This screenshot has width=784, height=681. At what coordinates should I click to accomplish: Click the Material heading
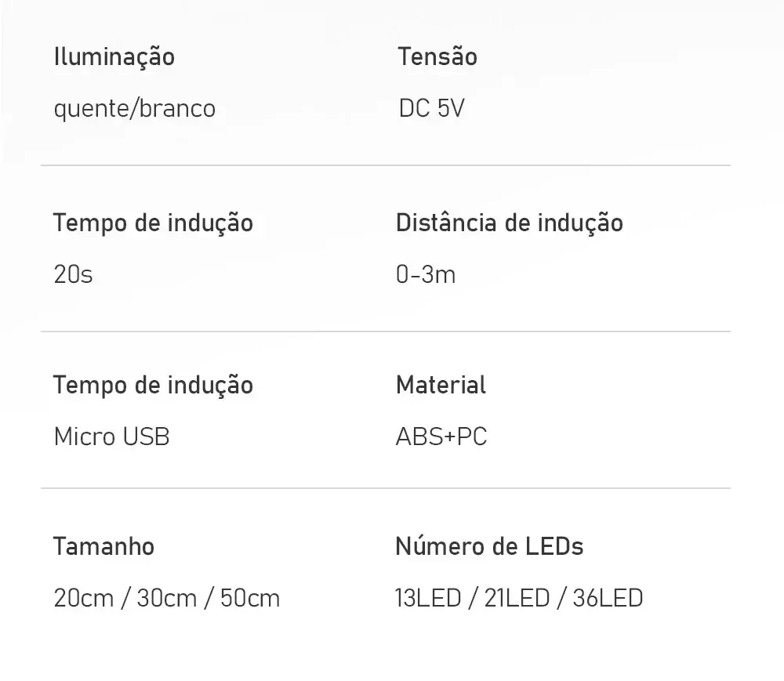click(x=441, y=386)
